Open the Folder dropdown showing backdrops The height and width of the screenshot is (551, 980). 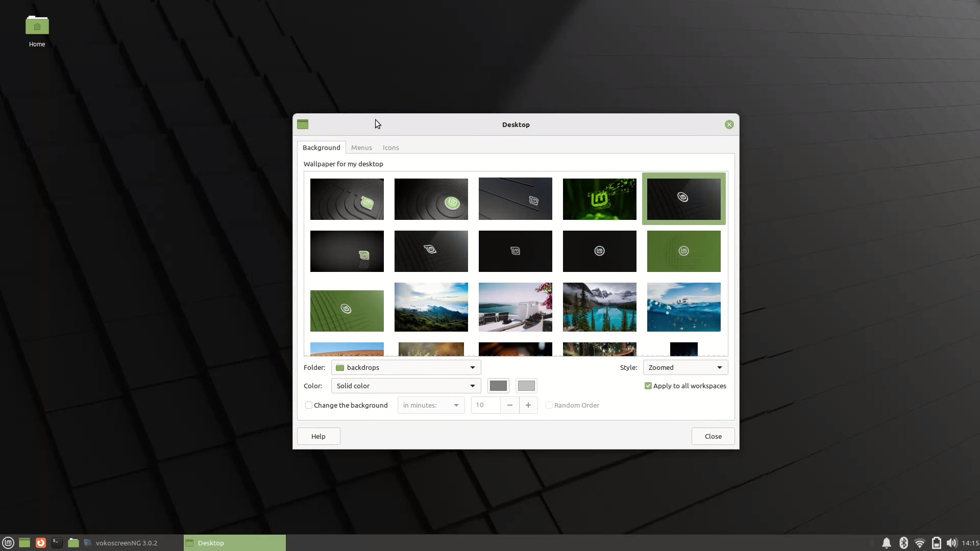tap(405, 367)
